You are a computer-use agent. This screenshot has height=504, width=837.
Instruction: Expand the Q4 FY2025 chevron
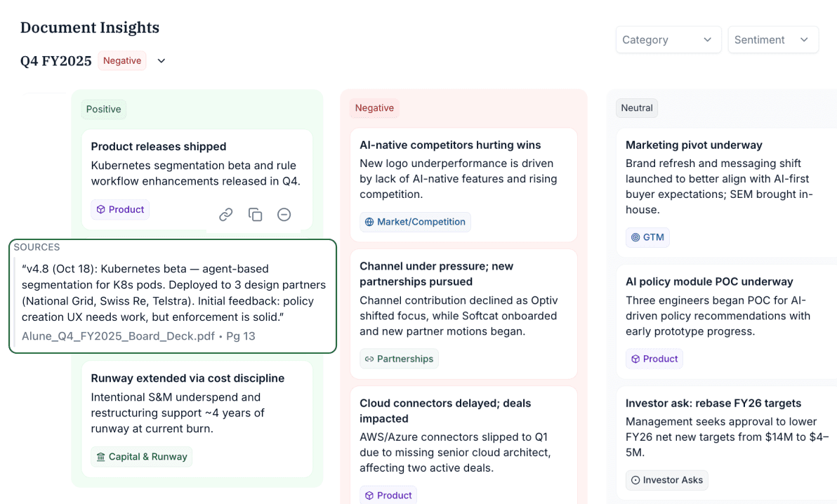[162, 61]
